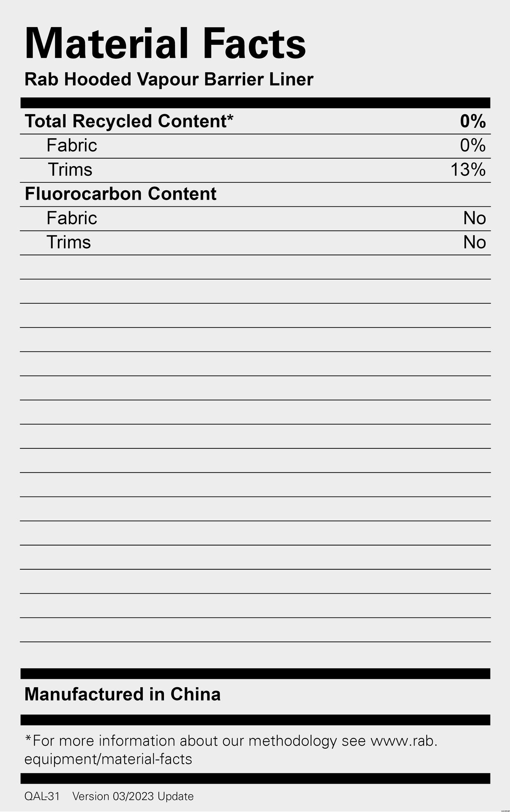Click the Version 03/2023 Update text
The height and width of the screenshot is (812, 510).
(133, 796)
